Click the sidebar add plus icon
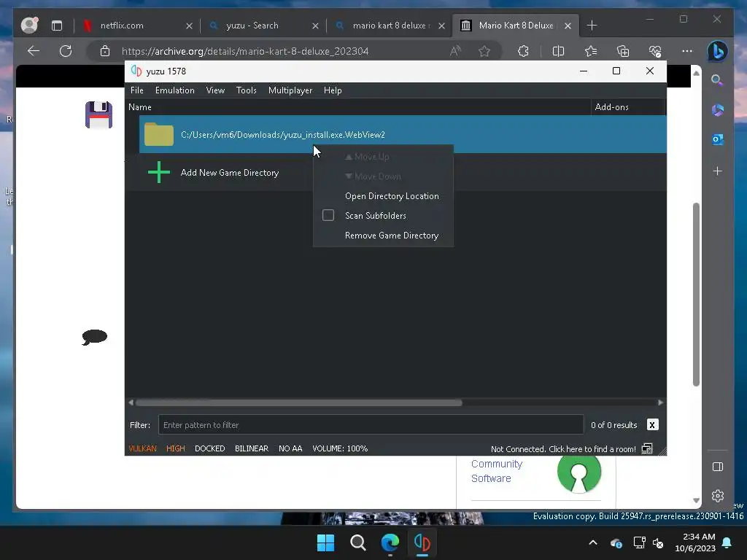Image resolution: width=747 pixels, height=560 pixels. point(718,171)
